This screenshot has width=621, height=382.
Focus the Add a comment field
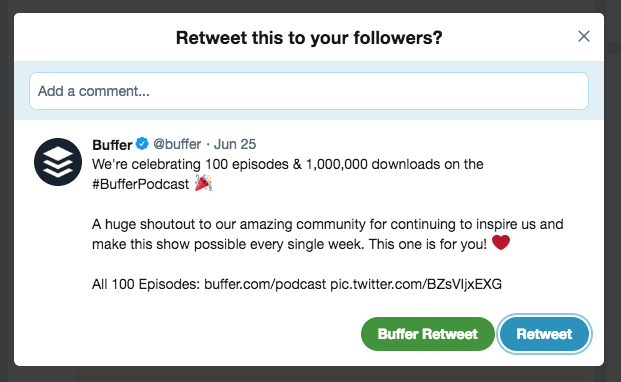click(309, 91)
